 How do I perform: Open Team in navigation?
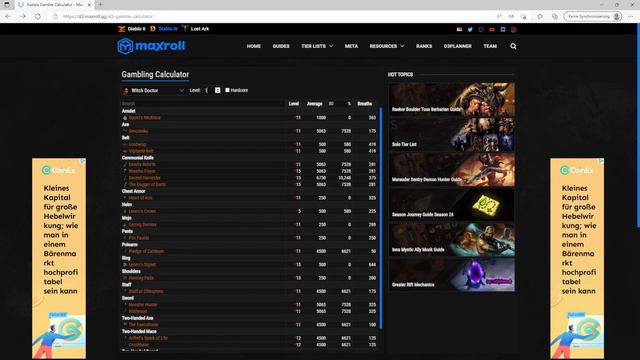(x=490, y=46)
